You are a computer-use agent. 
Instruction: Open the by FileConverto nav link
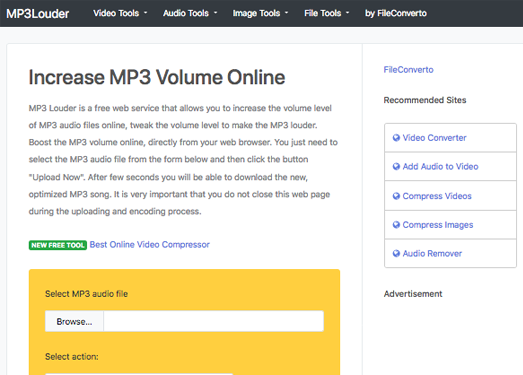(396, 13)
